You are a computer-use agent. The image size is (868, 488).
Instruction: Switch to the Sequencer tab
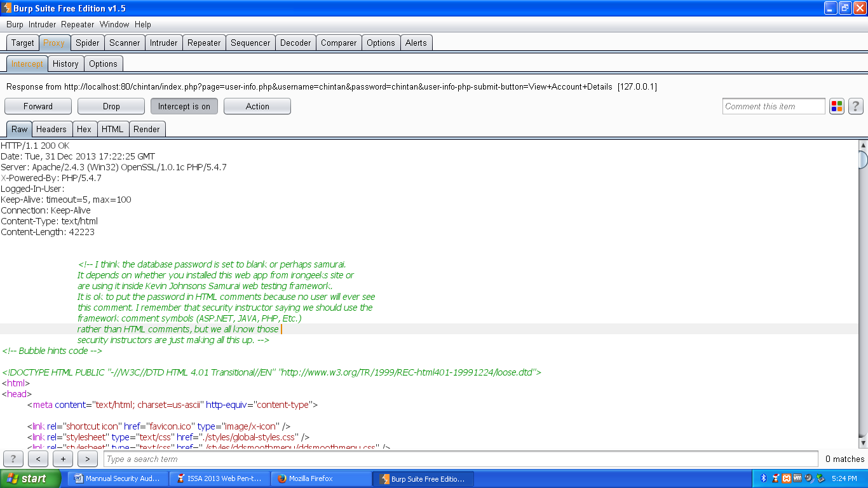point(250,43)
